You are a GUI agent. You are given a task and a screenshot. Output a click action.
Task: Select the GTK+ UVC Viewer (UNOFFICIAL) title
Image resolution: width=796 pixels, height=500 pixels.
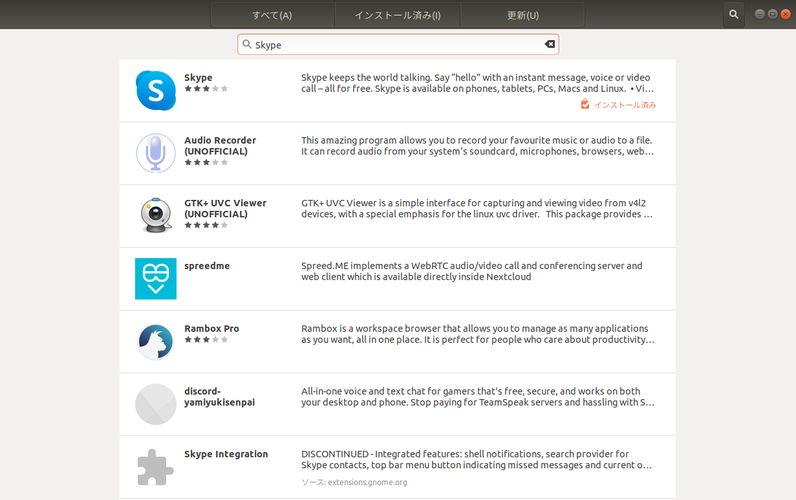(x=225, y=208)
